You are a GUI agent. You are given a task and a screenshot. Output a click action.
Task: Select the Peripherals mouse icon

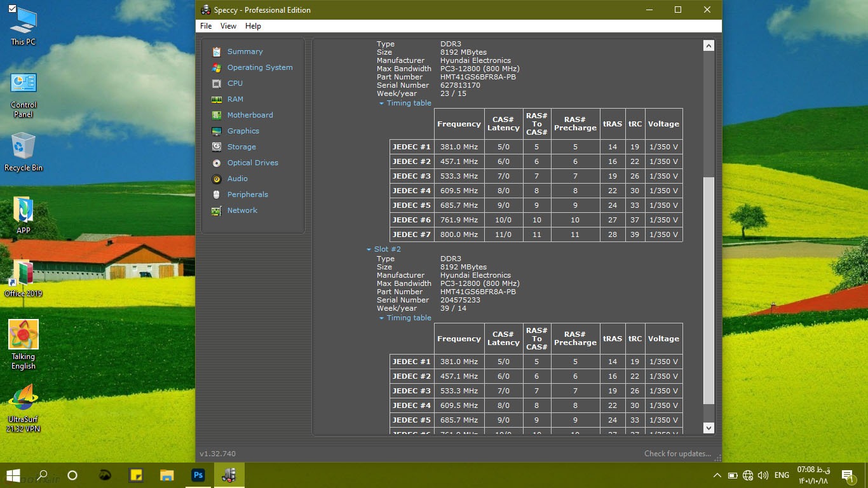217,194
